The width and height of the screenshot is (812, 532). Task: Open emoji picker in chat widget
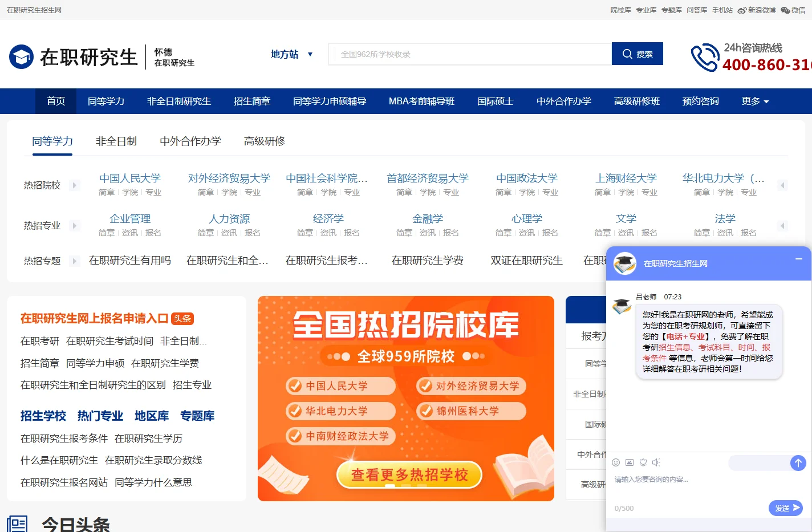click(x=616, y=462)
